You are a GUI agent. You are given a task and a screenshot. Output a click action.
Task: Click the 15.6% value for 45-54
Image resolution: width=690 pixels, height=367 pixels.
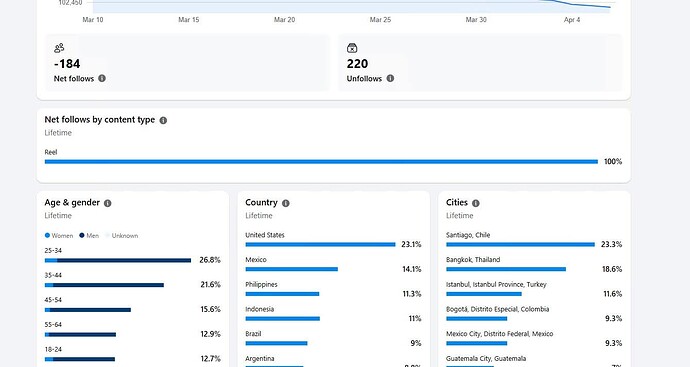point(210,309)
